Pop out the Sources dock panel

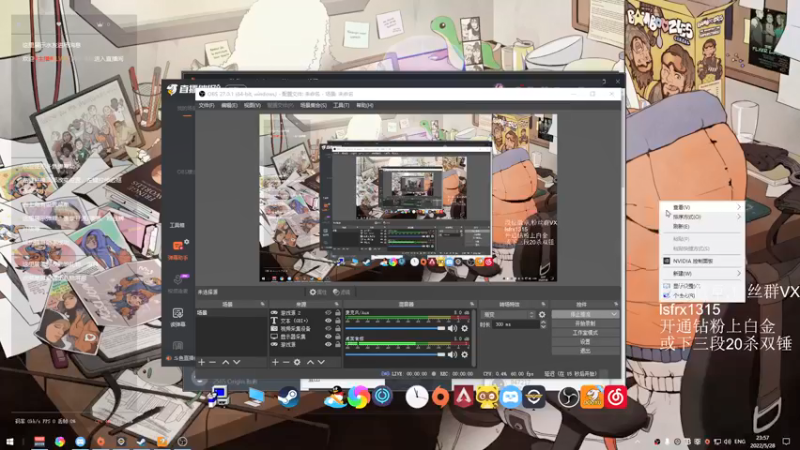pyautogui.click(x=336, y=304)
